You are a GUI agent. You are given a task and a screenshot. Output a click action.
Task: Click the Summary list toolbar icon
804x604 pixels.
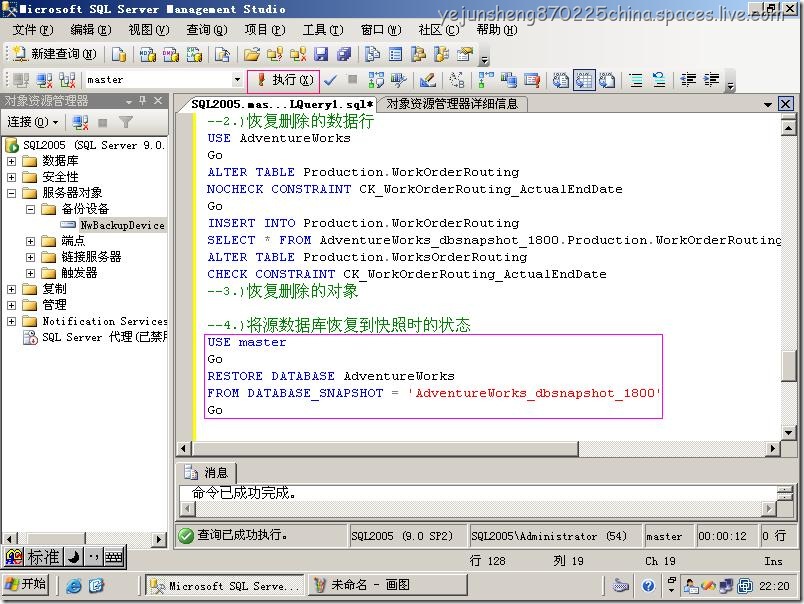click(395, 54)
